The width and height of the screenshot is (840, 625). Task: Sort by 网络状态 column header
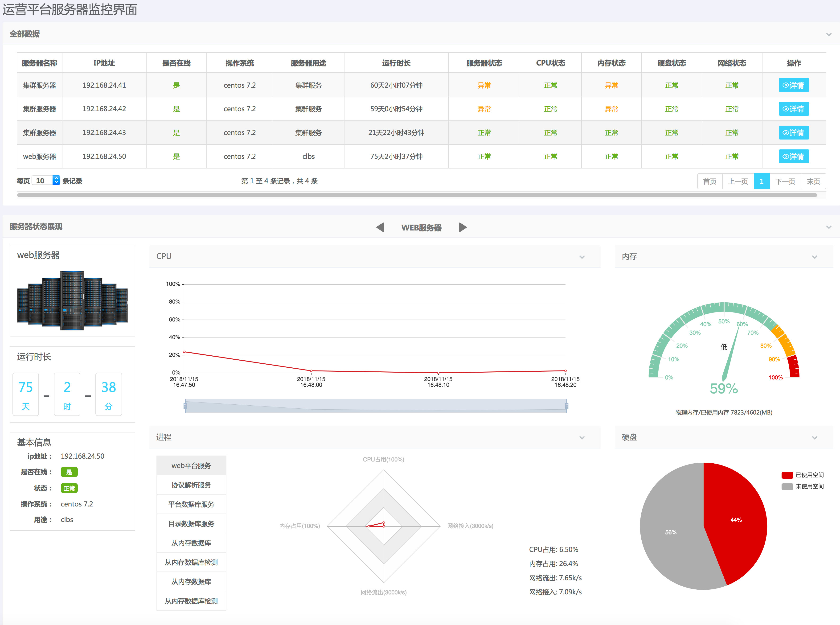(732, 63)
